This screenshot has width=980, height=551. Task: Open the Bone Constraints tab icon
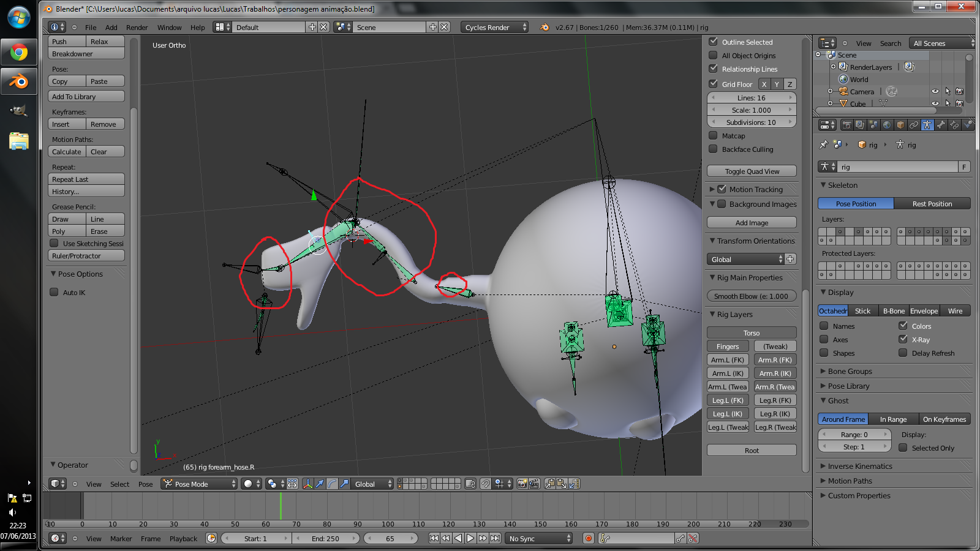(x=954, y=125)
